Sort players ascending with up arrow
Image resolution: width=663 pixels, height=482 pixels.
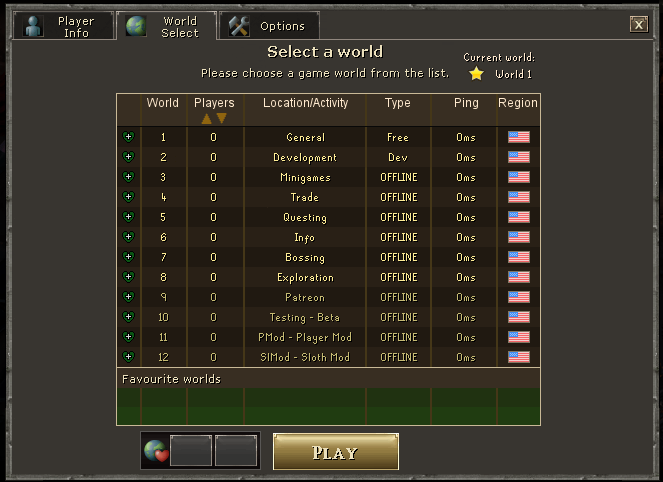click(206, 119)
